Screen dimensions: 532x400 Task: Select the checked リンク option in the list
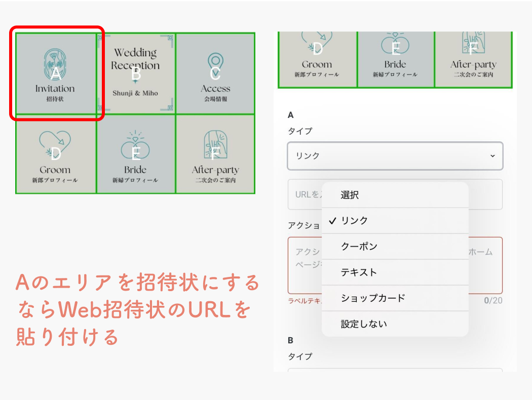[355, 221]
